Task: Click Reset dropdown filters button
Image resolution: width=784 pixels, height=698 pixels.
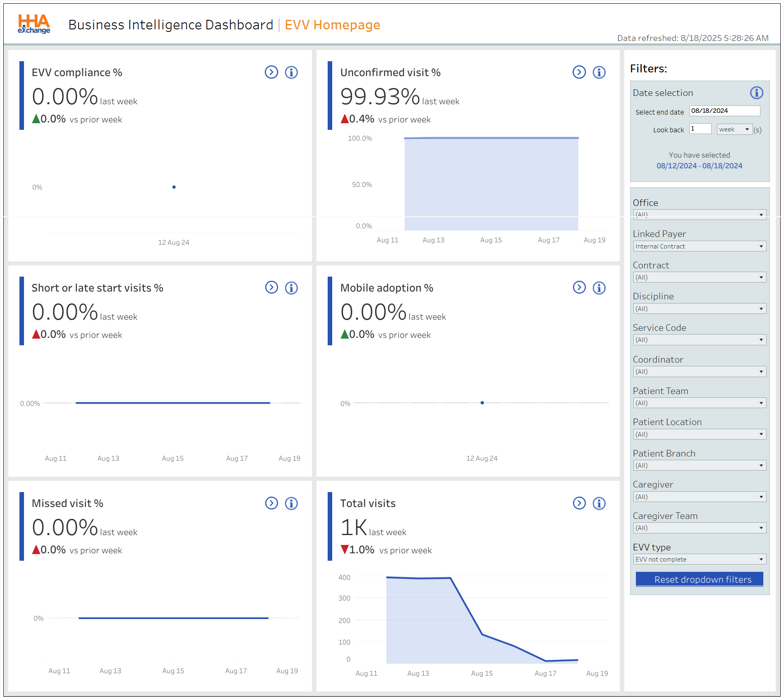Action: click(x=699, y=579)
